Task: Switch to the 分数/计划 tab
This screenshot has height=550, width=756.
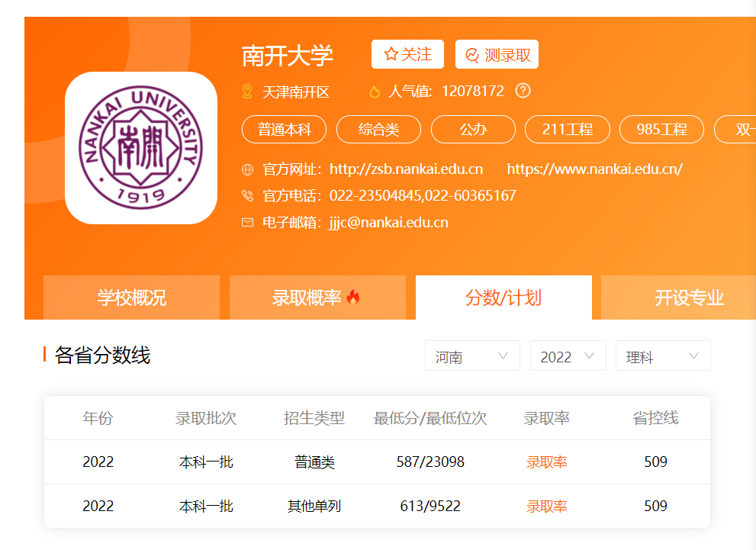Action: (503, 298)
